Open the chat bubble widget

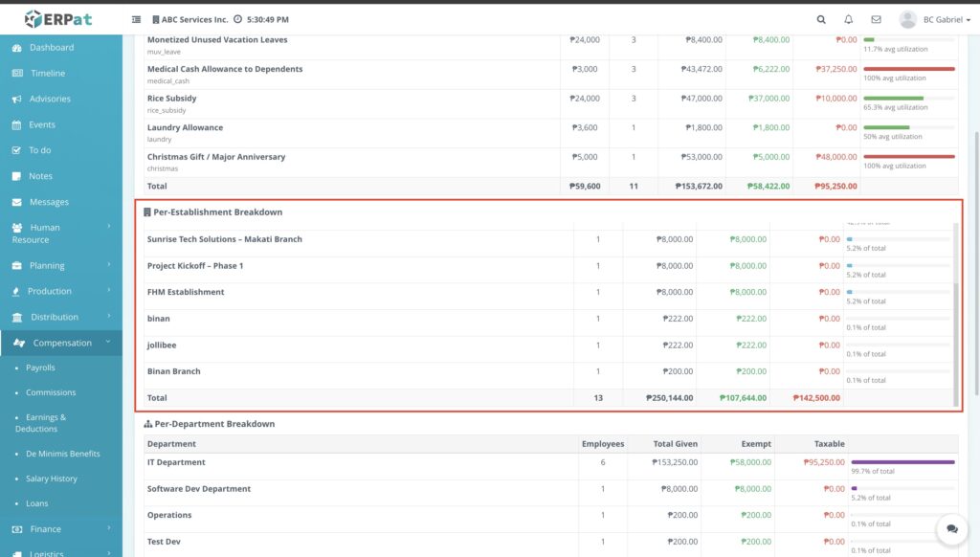click(951, 528)
